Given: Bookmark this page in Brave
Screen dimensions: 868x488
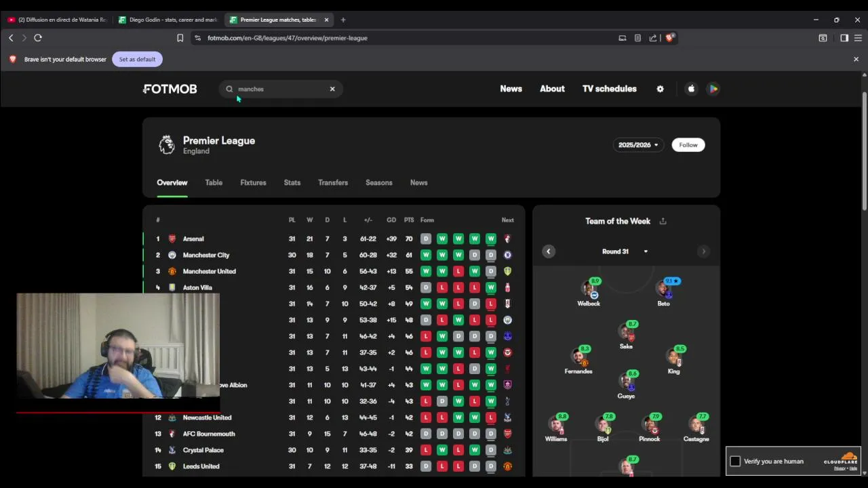Looking at the screenshot, I should tap(180, 38).
